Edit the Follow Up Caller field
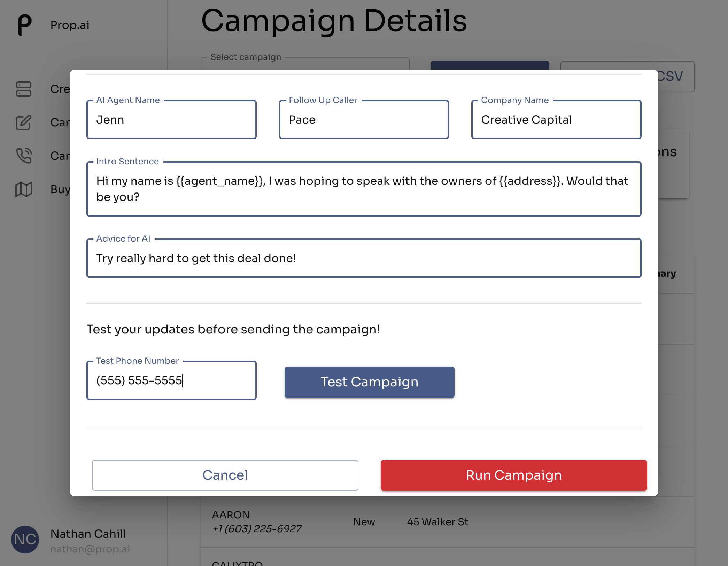The width and height of the screenshot is (728, 566). pos(364,120)
